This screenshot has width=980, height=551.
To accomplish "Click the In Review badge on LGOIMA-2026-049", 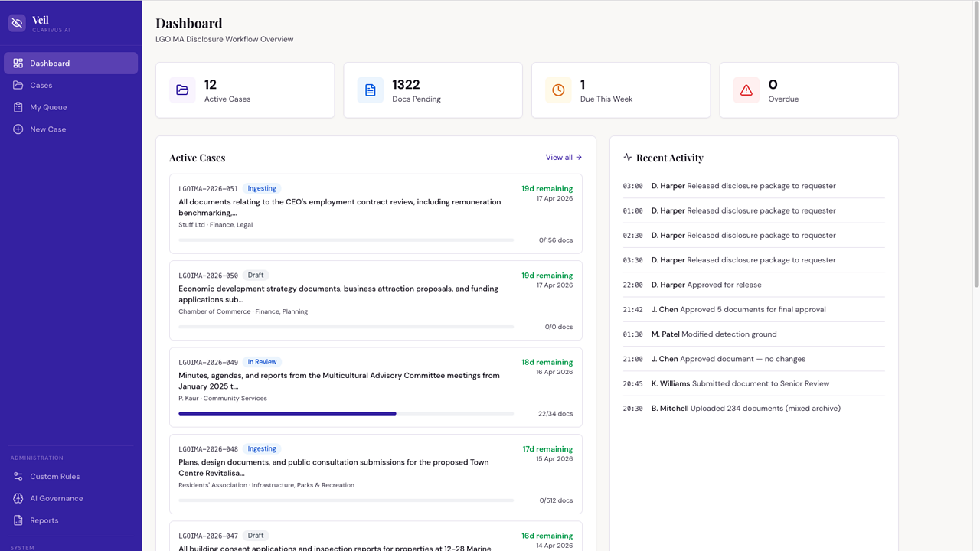I will click(262, 362).
